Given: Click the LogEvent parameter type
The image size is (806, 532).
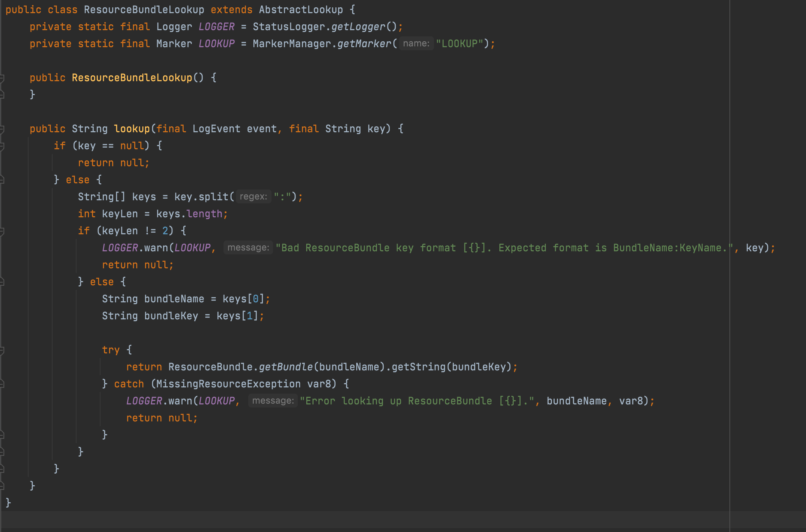Looking at the screenshot, I should pos(216,129).
